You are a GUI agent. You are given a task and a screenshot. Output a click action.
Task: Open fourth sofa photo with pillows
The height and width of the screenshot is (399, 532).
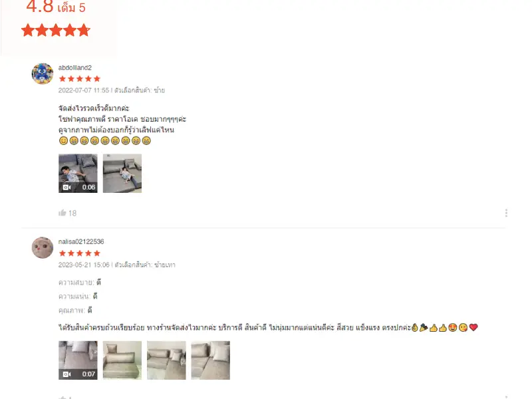click(210, 360)
